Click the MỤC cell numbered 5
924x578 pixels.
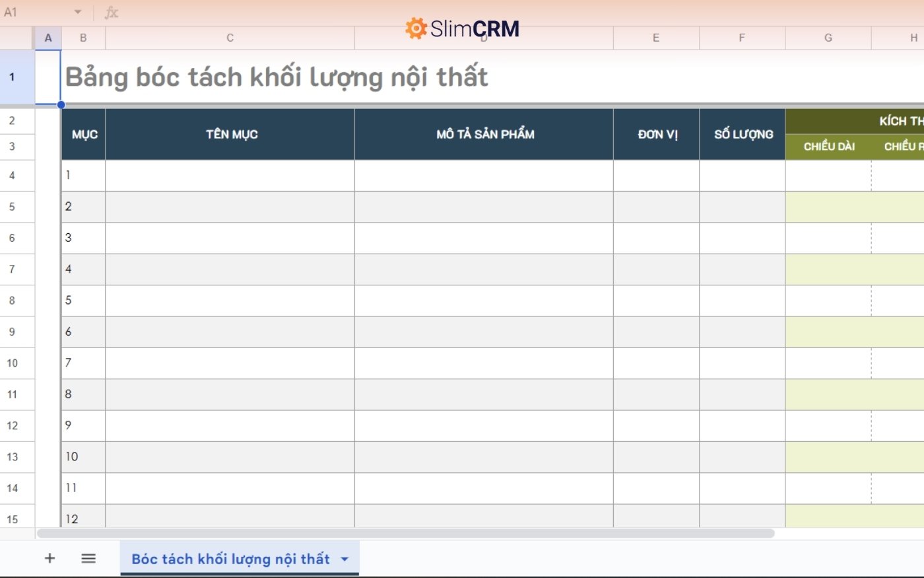pos(84,301)
